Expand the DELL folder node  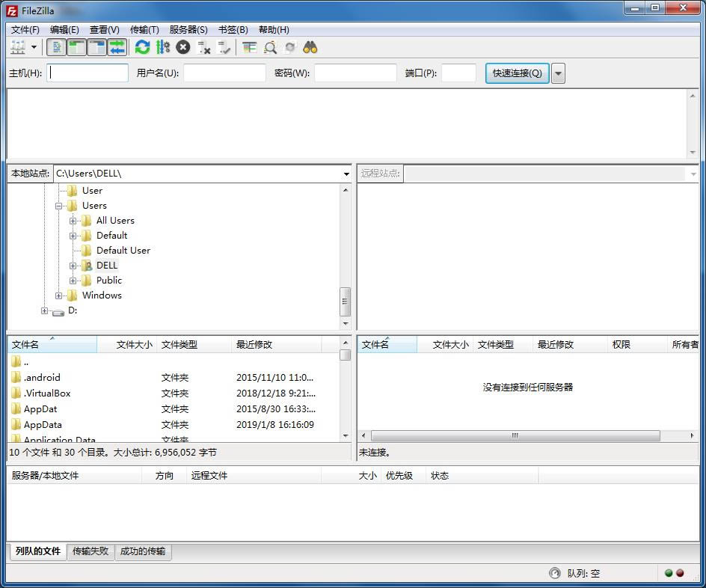coord(73,266)
